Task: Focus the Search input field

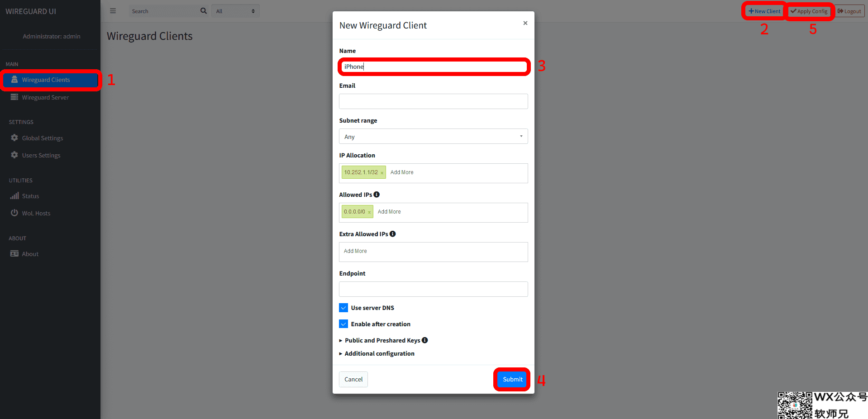Action: pos(164,11)
